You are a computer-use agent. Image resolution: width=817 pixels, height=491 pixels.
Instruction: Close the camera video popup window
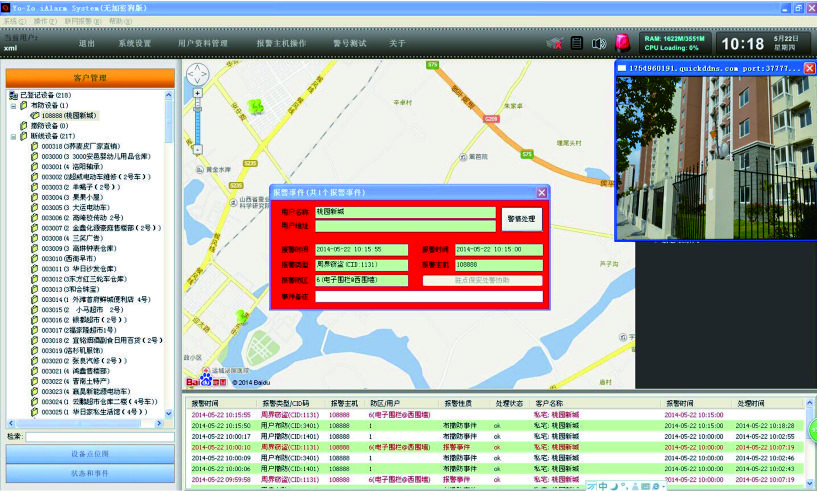click(809, 68)
